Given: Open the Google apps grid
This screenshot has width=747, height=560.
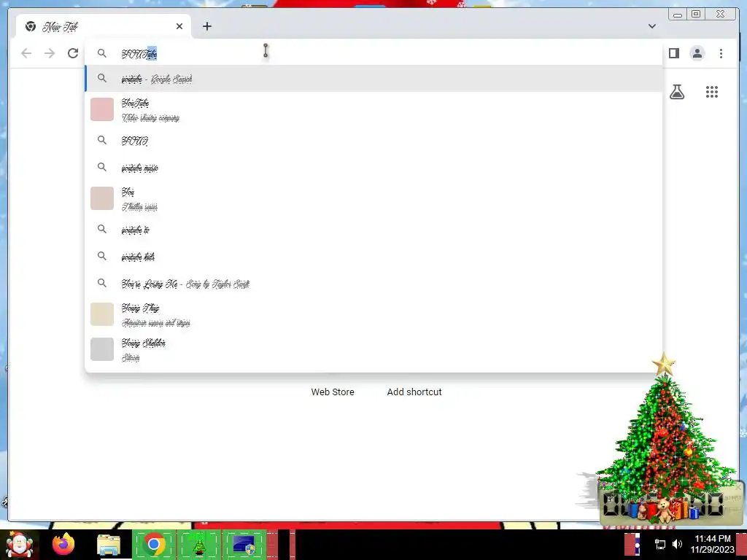Looking at the screenshot, I should (x=712, y=92).
